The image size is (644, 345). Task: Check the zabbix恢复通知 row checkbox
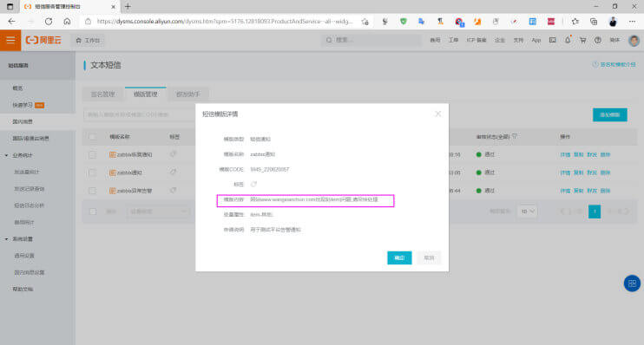(x=92, y=154)
